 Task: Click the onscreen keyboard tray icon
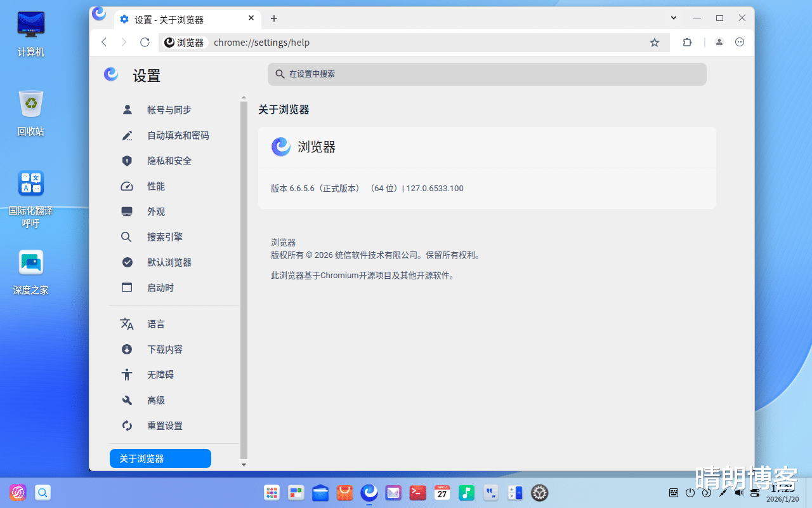click(674, 493)
